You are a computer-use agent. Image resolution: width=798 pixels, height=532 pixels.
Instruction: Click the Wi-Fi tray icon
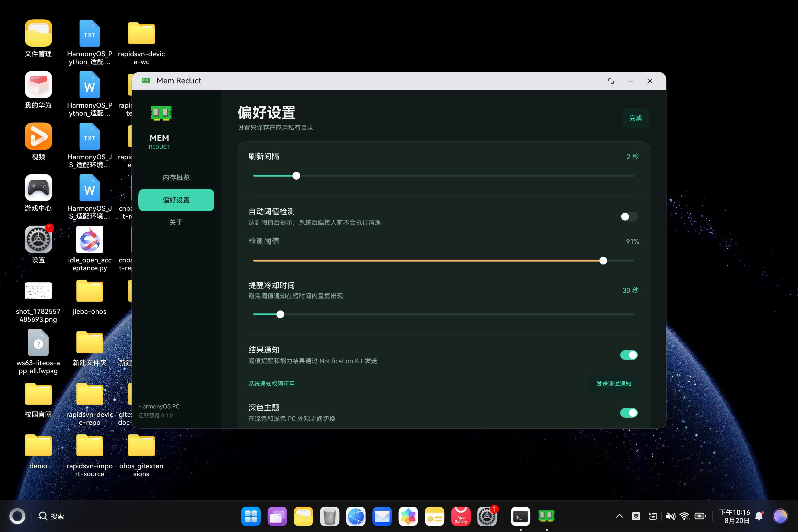[x=685, y=516]
